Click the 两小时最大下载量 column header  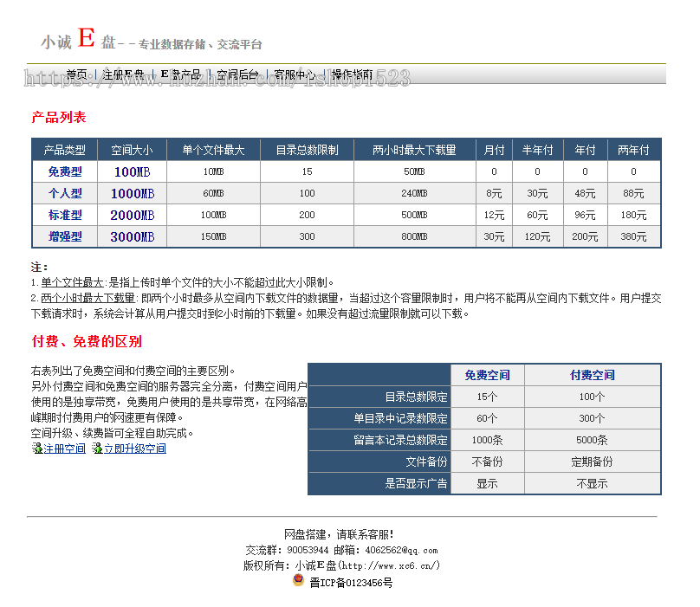pyautogui.click(x=414, y=150)
